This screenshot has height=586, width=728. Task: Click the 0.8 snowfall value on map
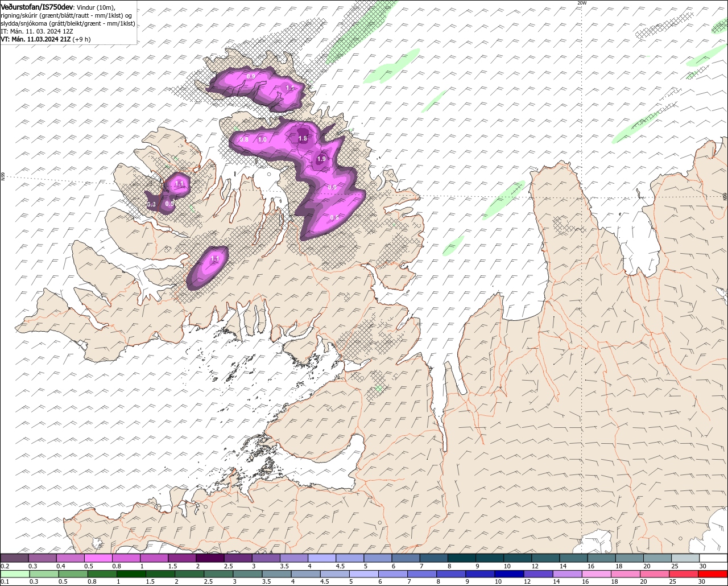(x=244, y=139)
